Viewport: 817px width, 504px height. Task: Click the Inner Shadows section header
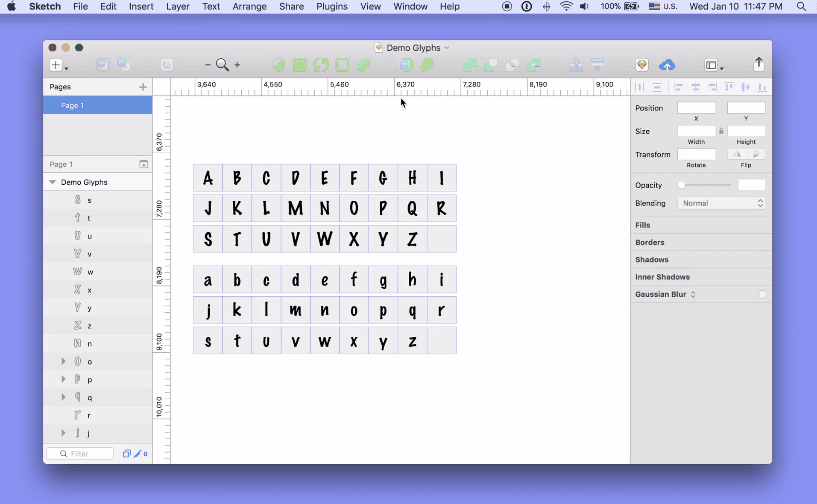point(662,277)
